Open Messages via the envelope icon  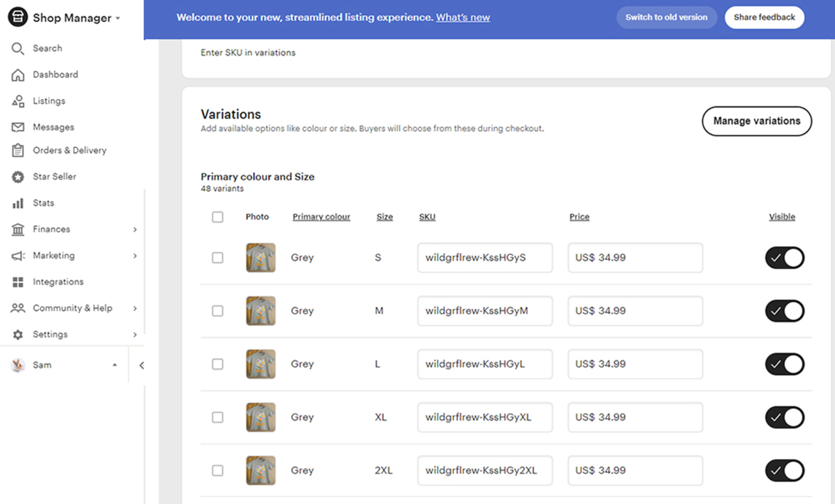tap(18, 127)
